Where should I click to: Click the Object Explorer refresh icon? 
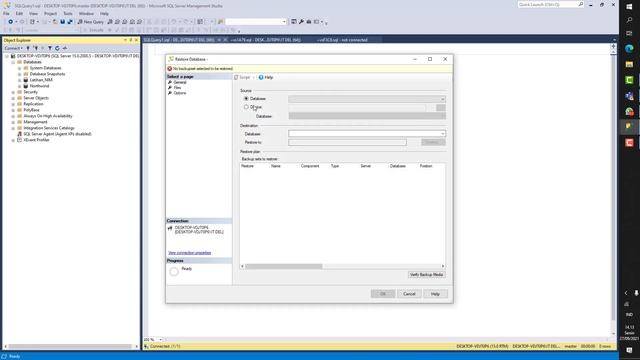pos(57,48)
